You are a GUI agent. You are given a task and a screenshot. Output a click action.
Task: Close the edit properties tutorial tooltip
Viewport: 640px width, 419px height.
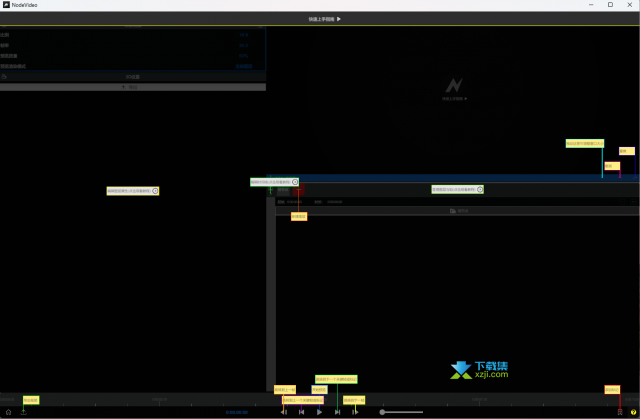click(155, 191)
